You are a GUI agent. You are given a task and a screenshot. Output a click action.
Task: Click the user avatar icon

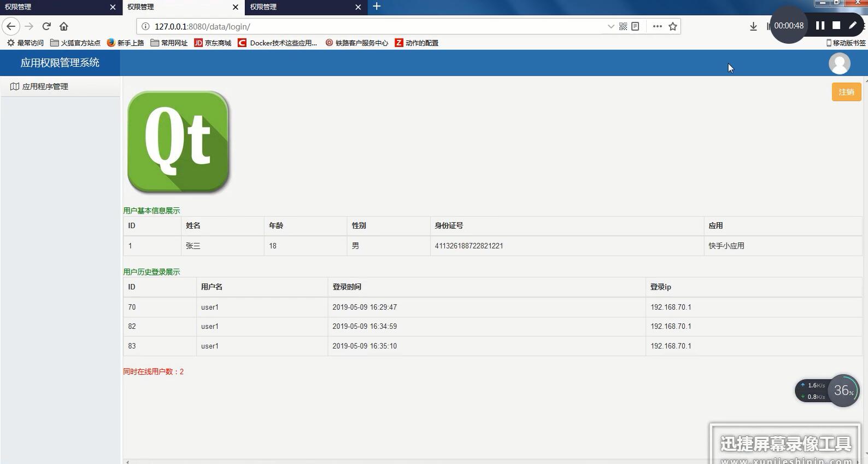click(840, 63)
